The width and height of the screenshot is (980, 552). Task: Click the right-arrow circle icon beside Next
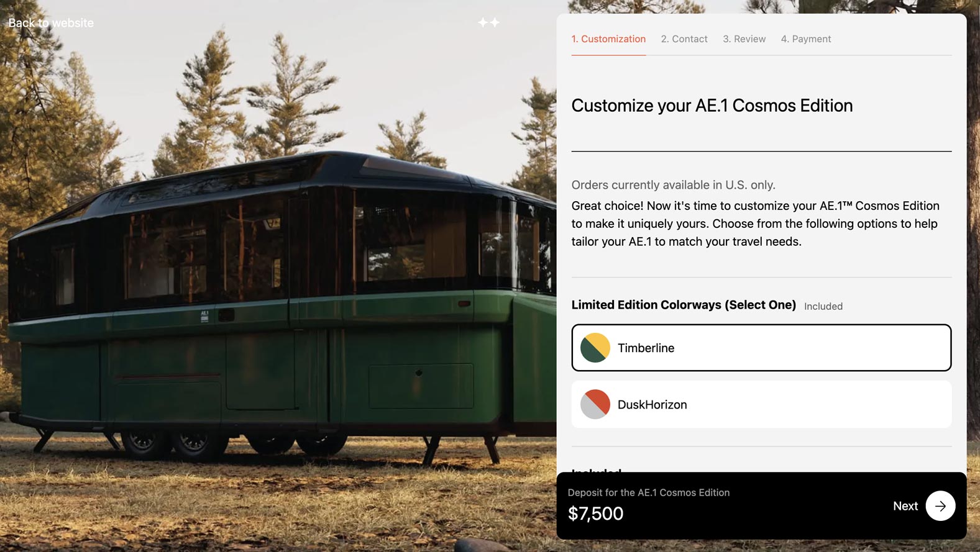point(940,506)
